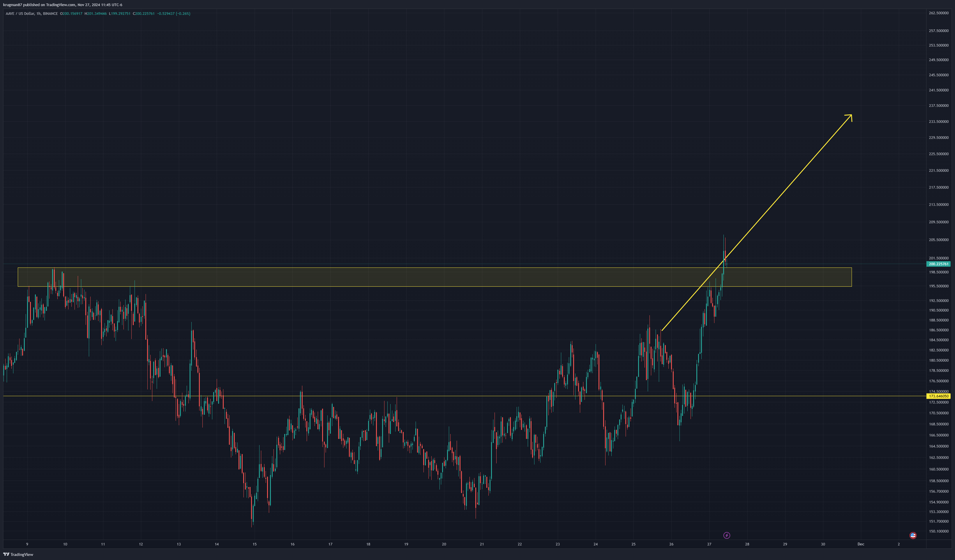Click date label 27 on time axis
Screen dimensions: 955x560
(x=709, y=544)
